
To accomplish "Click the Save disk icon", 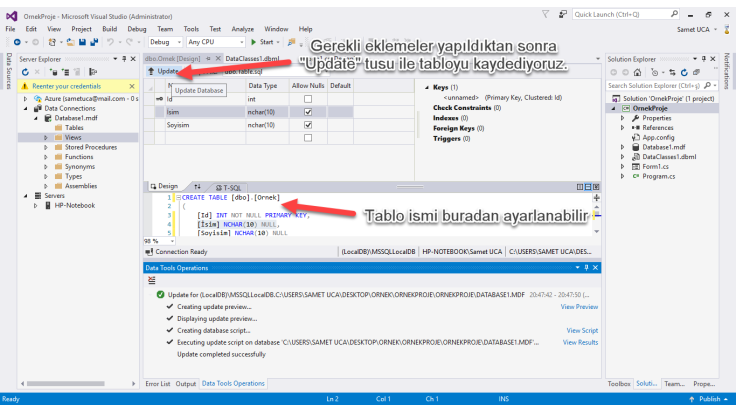I will pyautogui.click(x=82, y=42).
